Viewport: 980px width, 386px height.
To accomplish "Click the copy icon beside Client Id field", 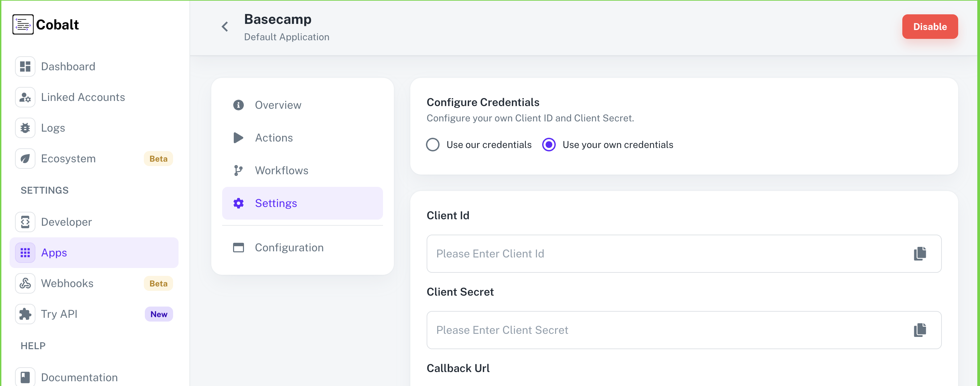I will (920, 253).
